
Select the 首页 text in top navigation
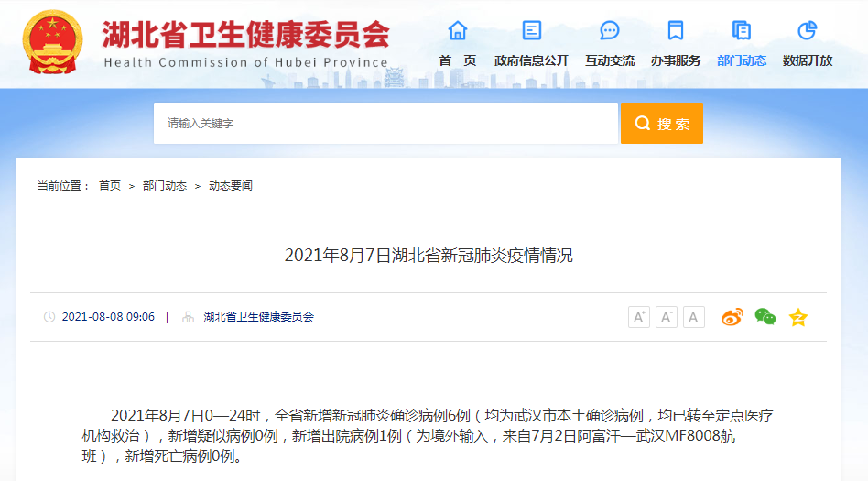[458, 60]
